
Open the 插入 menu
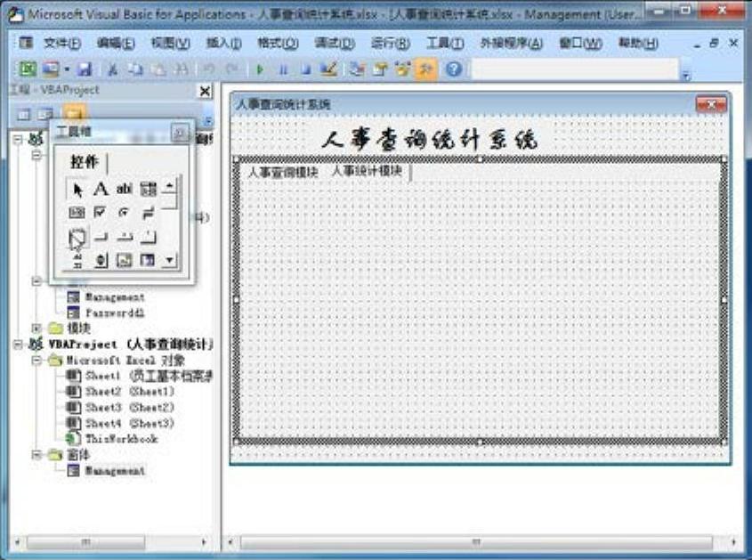point(223,44)
